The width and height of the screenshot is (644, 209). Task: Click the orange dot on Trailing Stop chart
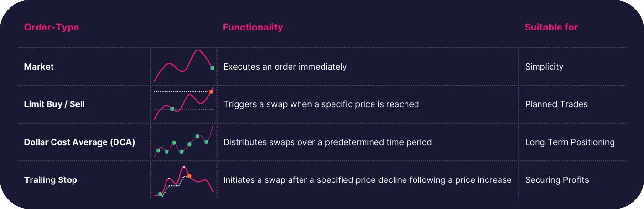[189, 176]
